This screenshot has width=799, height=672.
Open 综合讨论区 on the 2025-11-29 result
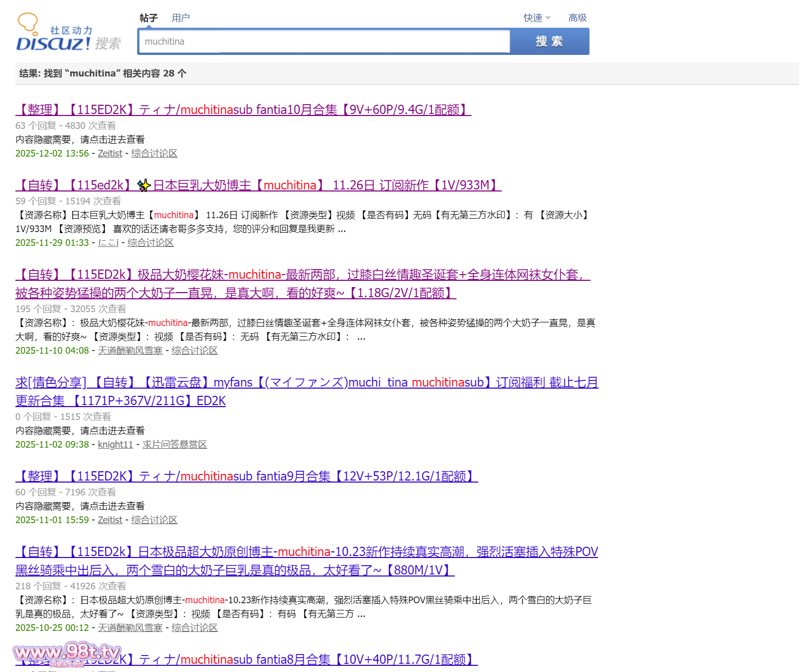150,243
